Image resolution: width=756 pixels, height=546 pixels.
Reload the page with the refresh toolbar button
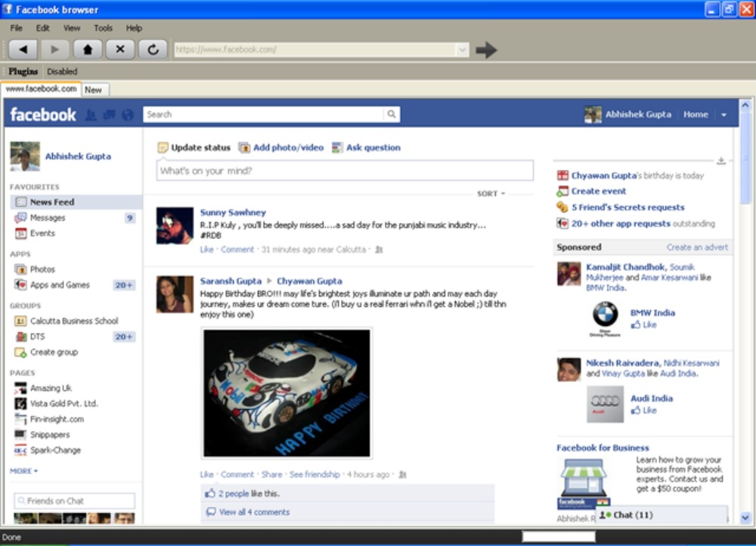point(151,48)
